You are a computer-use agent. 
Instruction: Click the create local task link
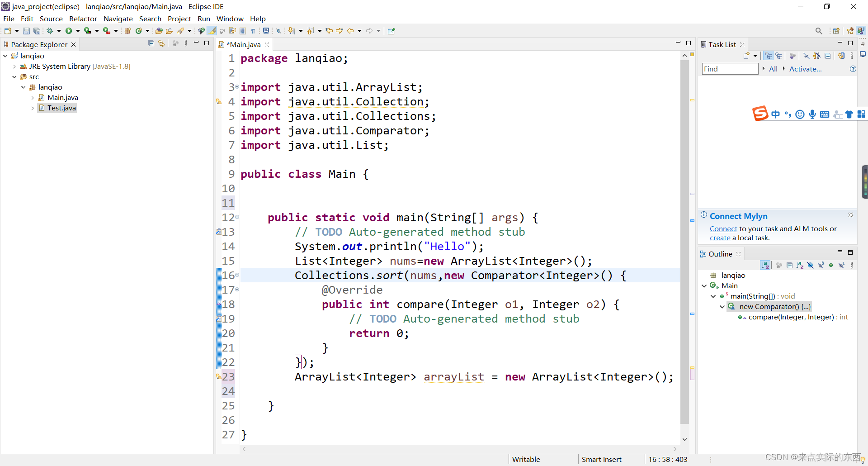pos(720,238)
